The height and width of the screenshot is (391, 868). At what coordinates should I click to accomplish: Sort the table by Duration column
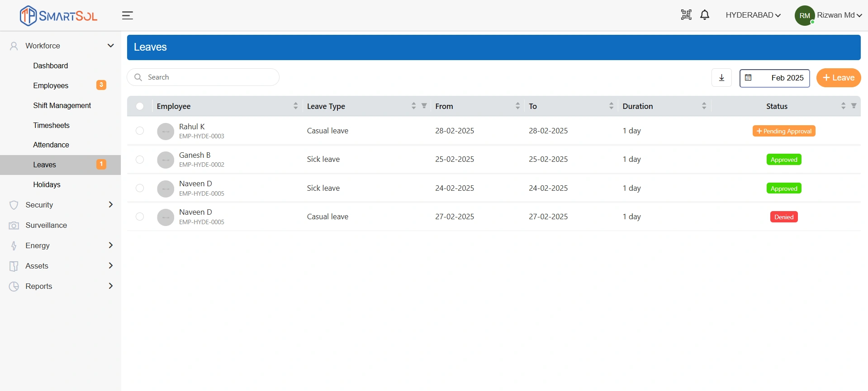pyautogui.click(x=704, y=106)
